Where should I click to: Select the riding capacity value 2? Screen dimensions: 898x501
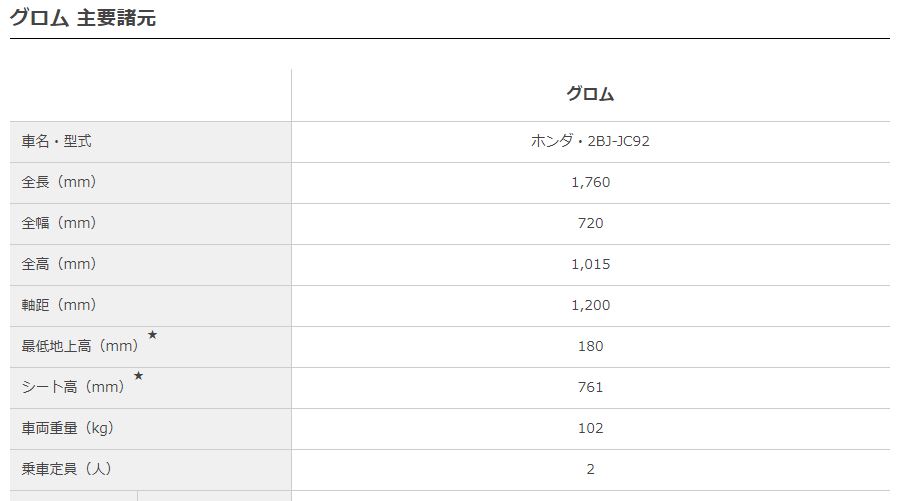[x=590, y=469]
